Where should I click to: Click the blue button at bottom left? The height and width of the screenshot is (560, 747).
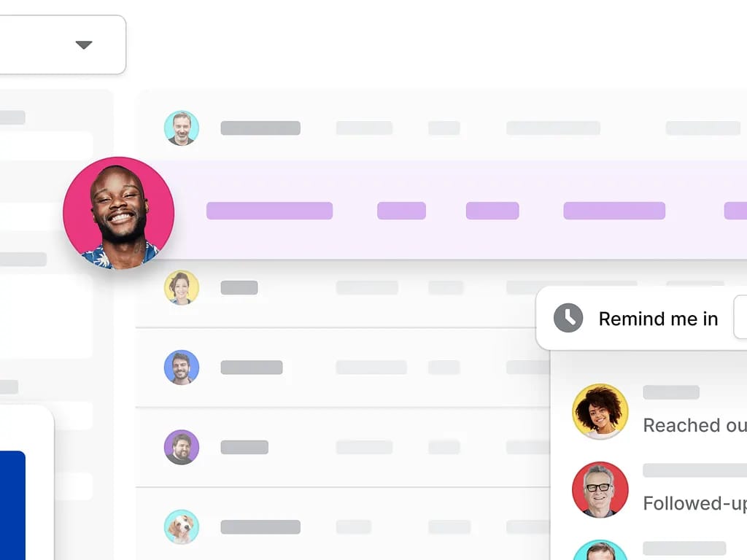[x=12, y=505]
